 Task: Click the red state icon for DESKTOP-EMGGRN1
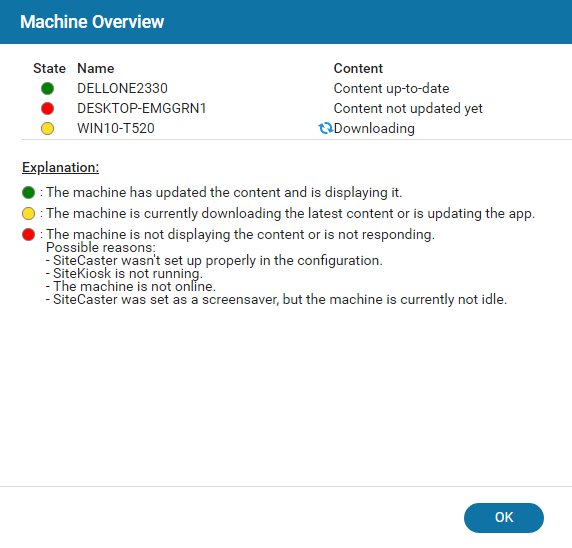click(x=47, y=108)
